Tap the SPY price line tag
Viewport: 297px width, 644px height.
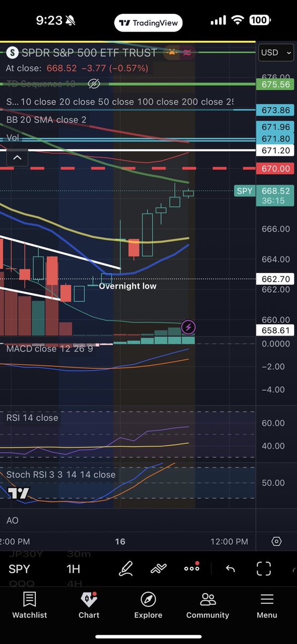click(x=244, y=191)
